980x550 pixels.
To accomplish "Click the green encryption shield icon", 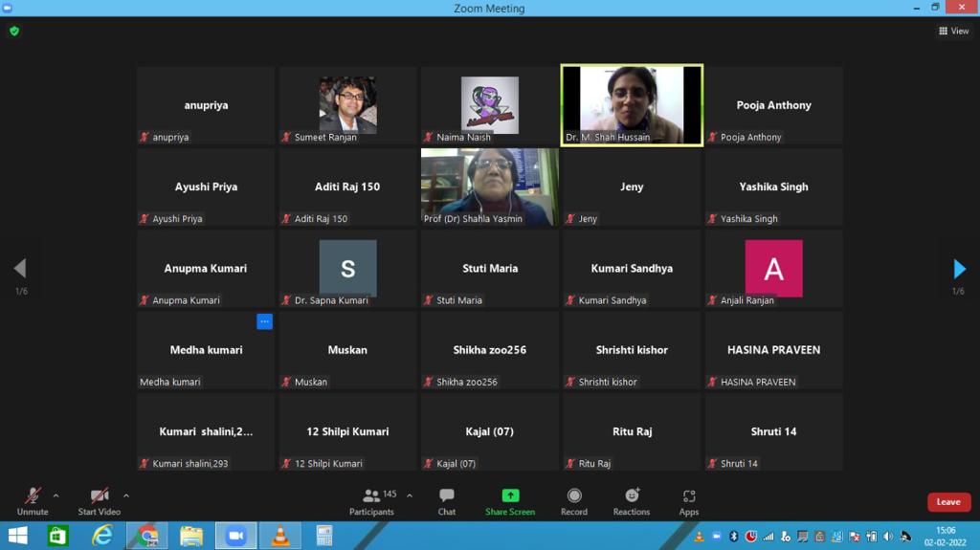I will pos(14,32).
